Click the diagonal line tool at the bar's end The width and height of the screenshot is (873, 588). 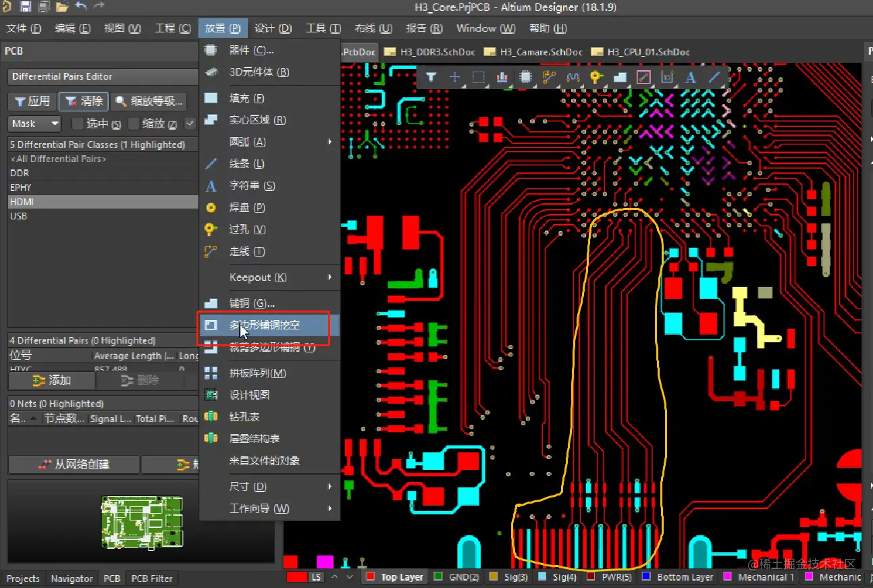[x=714, y=77]
